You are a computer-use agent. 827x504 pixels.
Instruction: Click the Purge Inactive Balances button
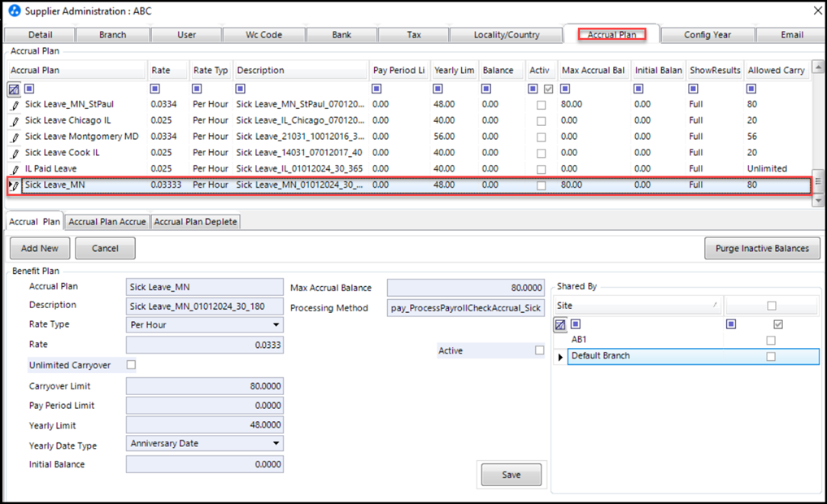tap(762, 248)
